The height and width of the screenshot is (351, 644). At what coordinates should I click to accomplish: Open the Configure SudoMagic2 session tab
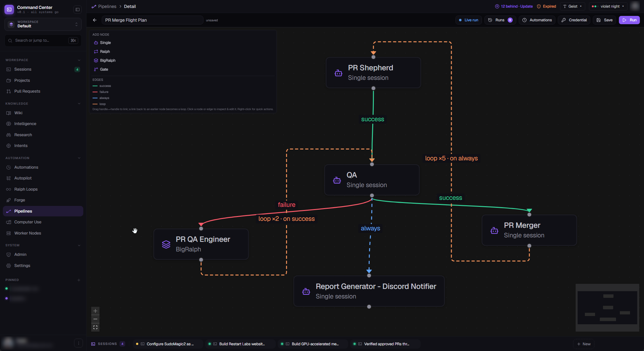coord(168,344)
